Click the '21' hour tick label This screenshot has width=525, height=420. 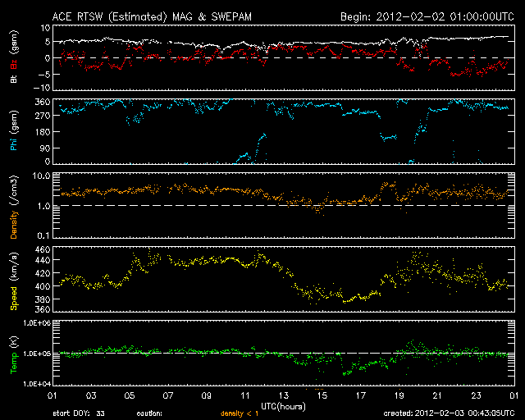coord(437,396)
